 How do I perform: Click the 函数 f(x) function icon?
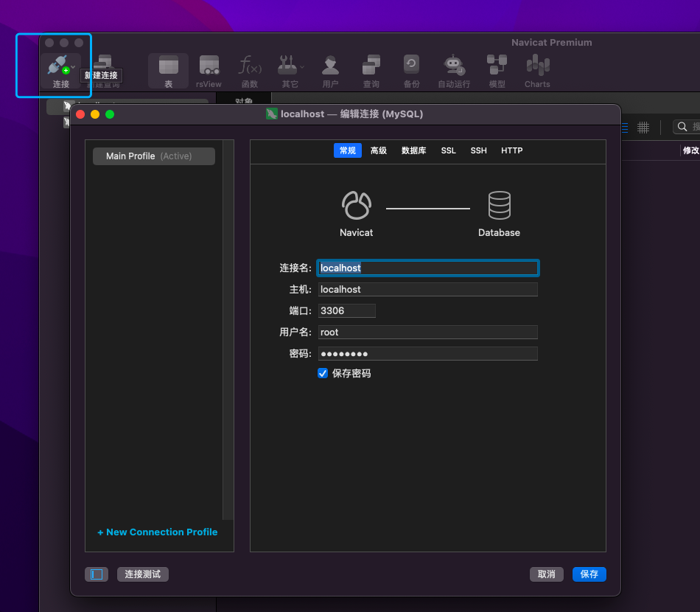(x=250, y=65)
